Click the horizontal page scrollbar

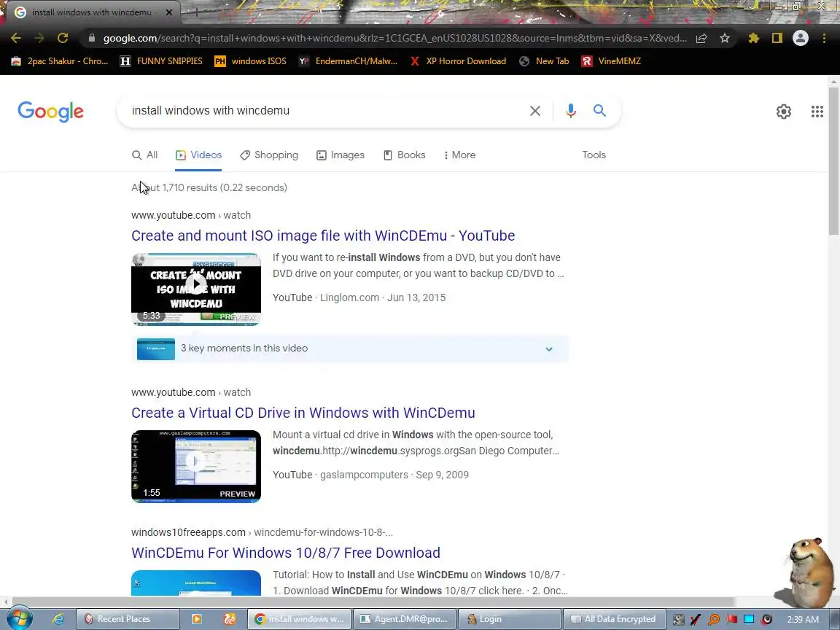[x=373, y=602]
